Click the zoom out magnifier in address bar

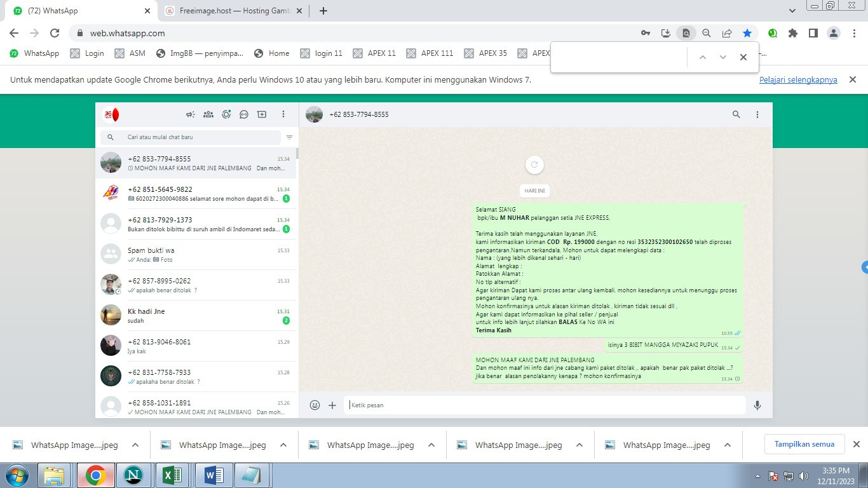click(x=706, y=33)
